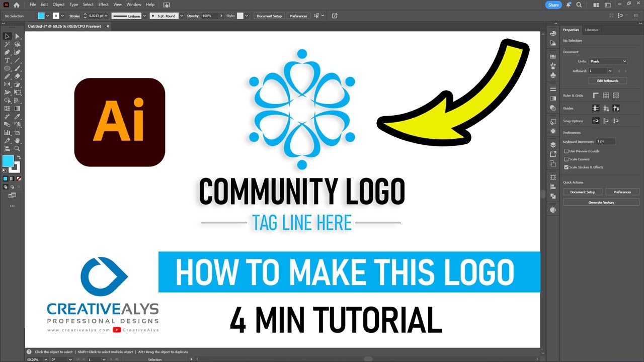Screen dimensions: 644x362
Task: Open the Symbols panel club icon
Action: pos(553,75)
